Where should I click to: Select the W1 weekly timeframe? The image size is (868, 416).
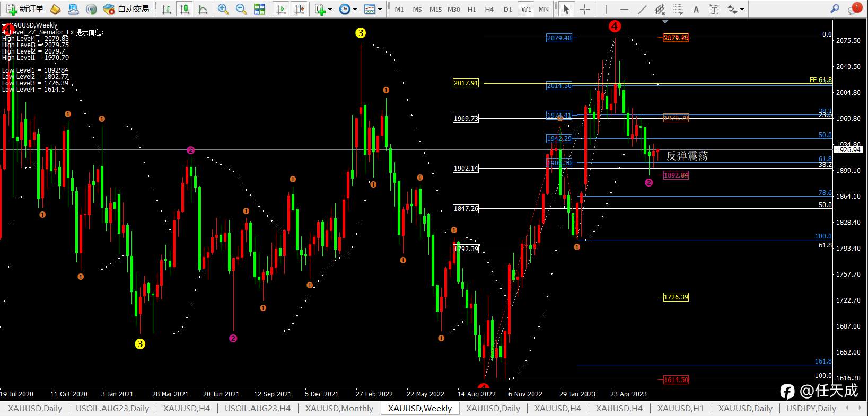(x=526, y=10)
